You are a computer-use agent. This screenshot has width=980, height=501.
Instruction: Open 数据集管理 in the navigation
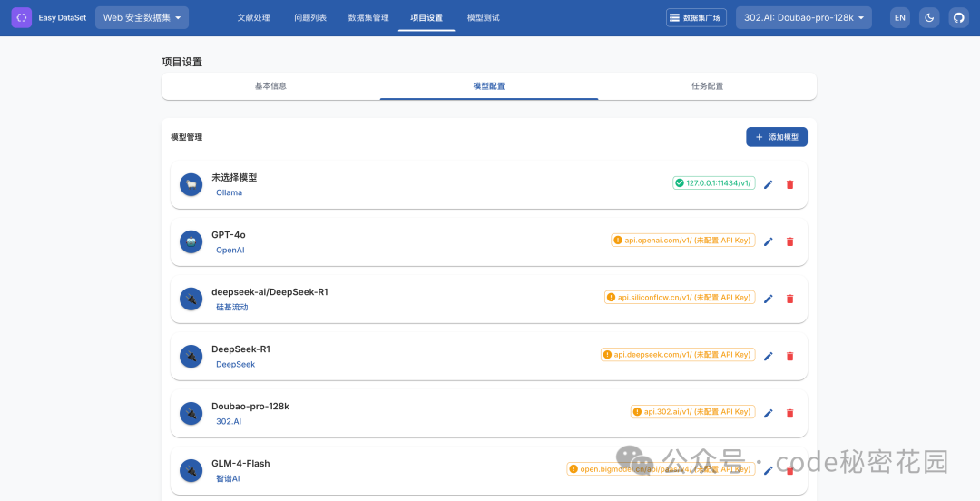click(x=368, y=17)
